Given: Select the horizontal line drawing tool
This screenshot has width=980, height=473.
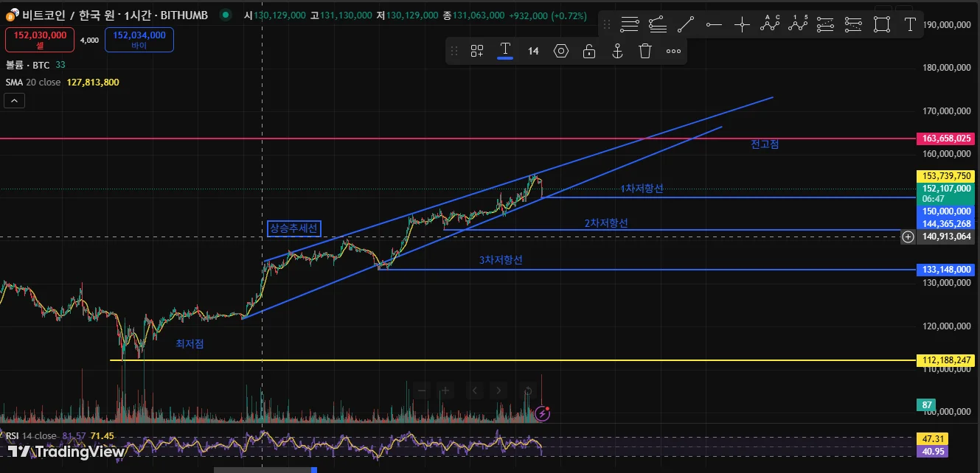Looking at the screenshot, I should (714, 24).
